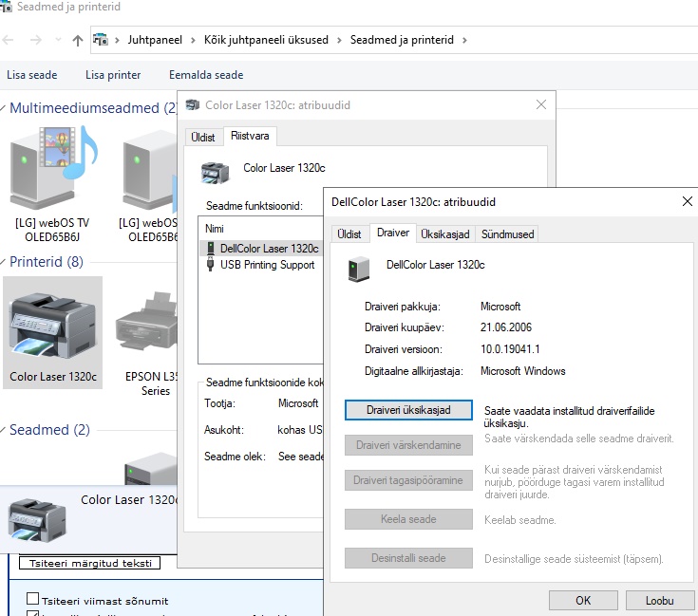Go back with the back arrow
Viewport: 698px width, 616px height.
9,40
